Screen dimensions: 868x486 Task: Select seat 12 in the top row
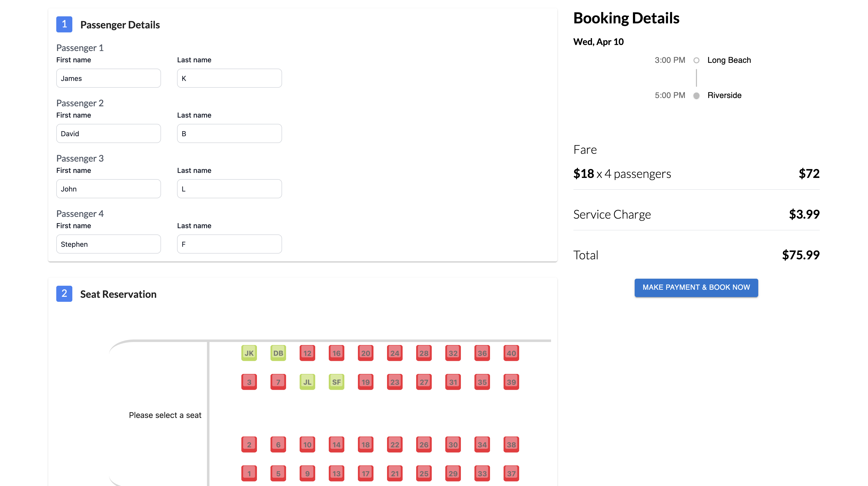307,353
